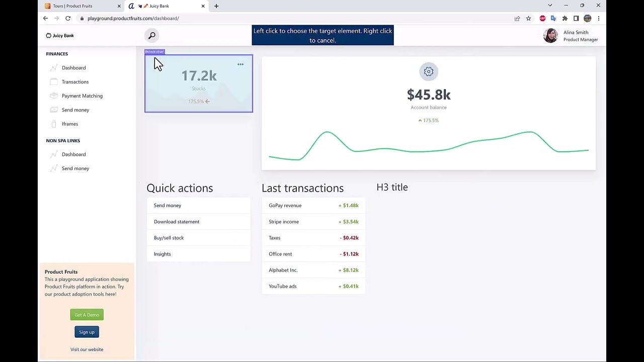Click the Sign up button
644x362 pixels.
tap(87, 332)
